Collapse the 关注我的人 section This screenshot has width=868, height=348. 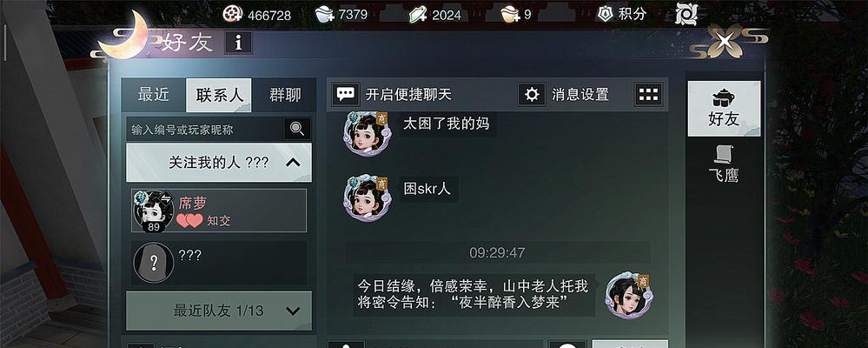coord(293,163)
